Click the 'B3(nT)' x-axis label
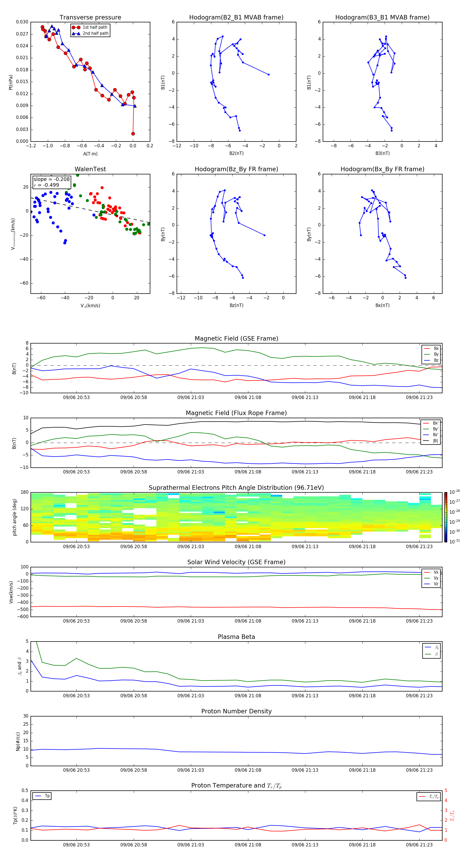Screen dimensions: 473x868 382,153
